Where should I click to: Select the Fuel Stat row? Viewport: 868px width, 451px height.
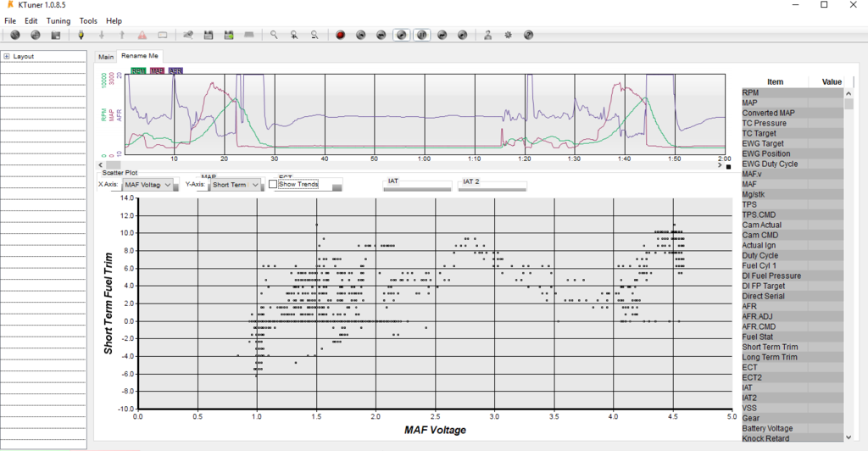pos(793,337)
